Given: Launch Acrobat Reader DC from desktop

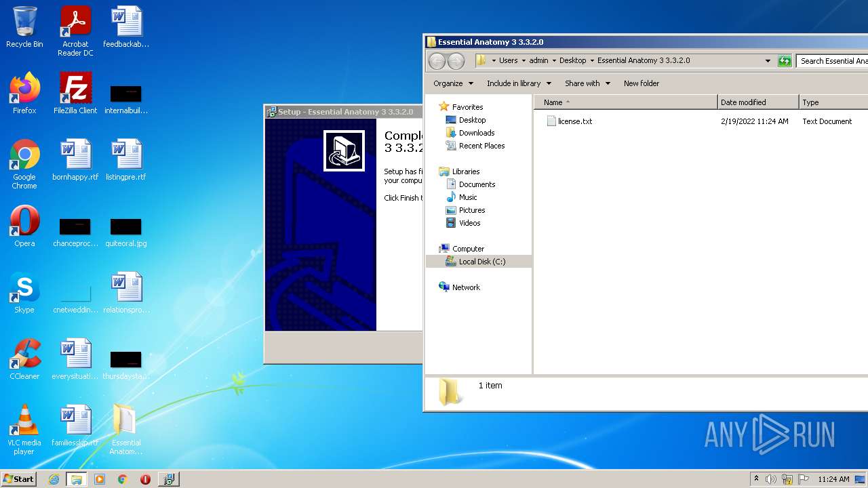Looking at the screenshot, I should (x=75, y=31).
